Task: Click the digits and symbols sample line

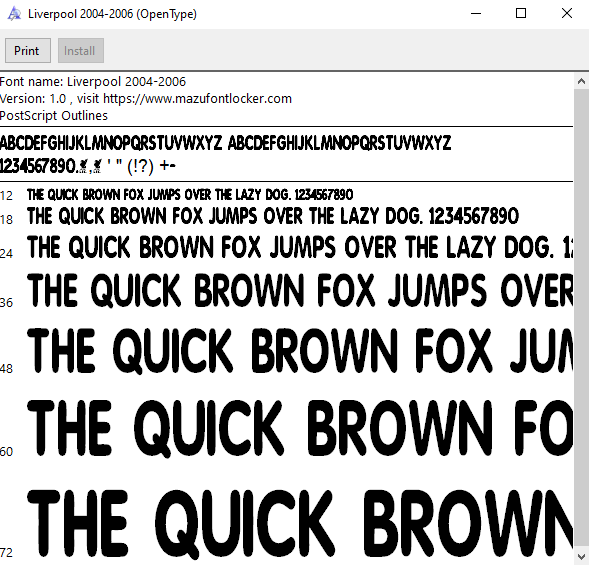Action: [x=88, y=166]
